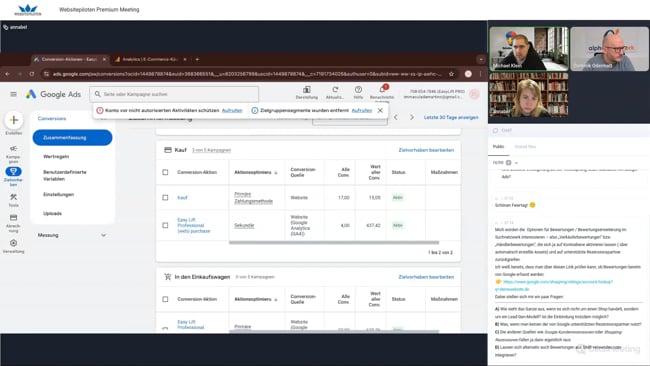Select the Shared files tab
Image resolution: width=650 pixels, height=366 pixels.
525,146
